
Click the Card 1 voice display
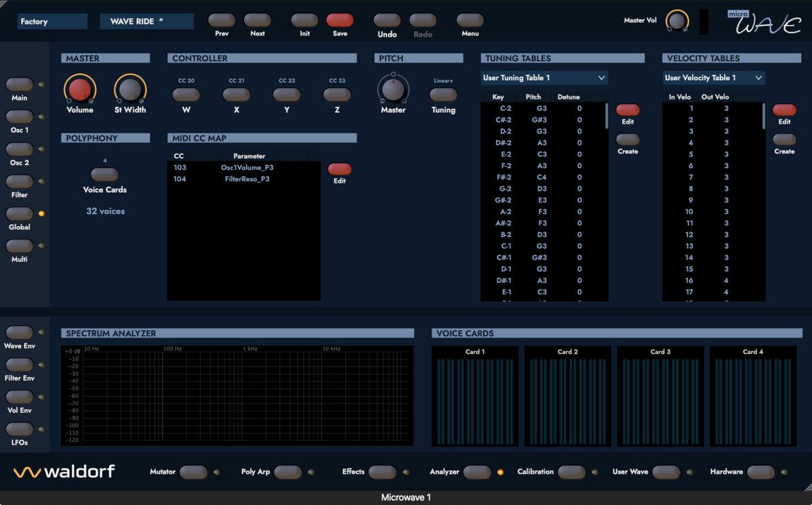coord(475,396)
